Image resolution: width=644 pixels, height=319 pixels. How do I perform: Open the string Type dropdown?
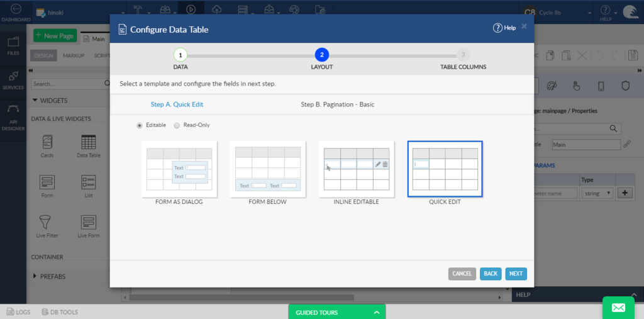tap(597, 193)
